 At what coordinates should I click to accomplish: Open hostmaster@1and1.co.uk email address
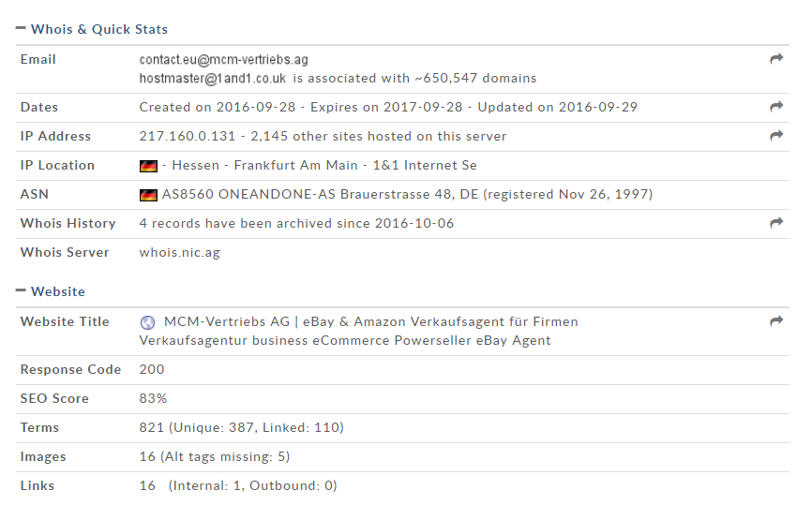coord(212,78)
